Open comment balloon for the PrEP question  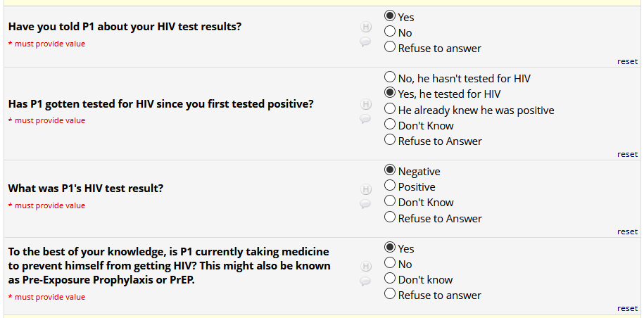tap(366, 281)
